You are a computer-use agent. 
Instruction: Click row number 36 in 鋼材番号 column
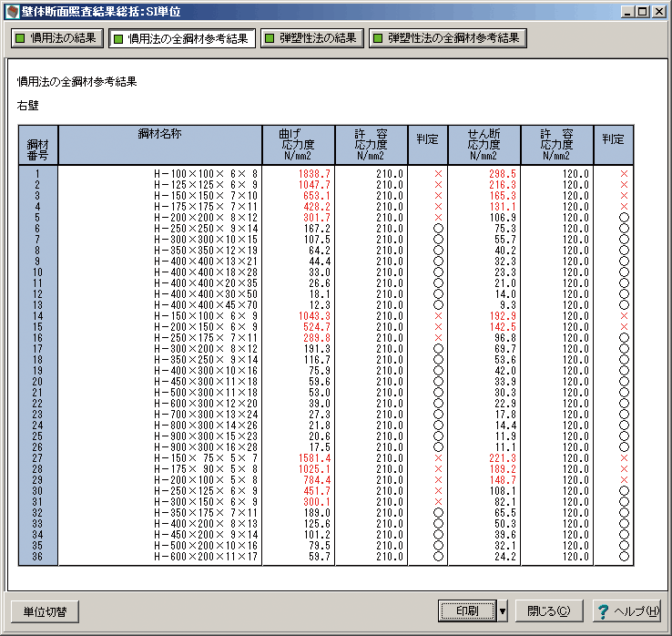pyautogui.click(x=37, y=557)
